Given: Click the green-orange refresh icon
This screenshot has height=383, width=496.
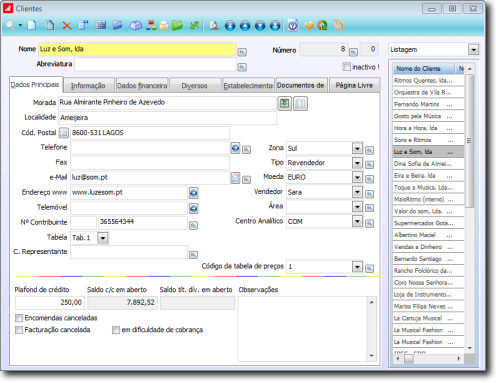Looking at the screenshot, I should pyautogui.click(x=322, y=25).
